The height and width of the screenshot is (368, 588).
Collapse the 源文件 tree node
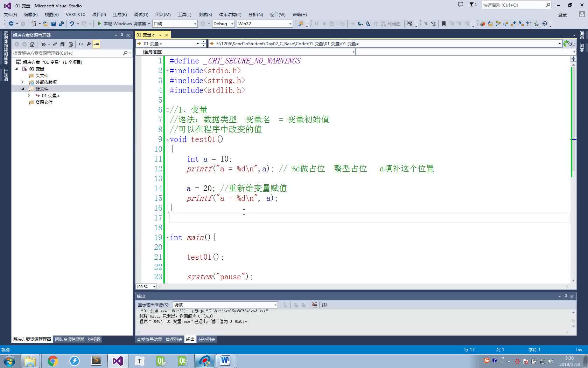click(x=23, y=89)
